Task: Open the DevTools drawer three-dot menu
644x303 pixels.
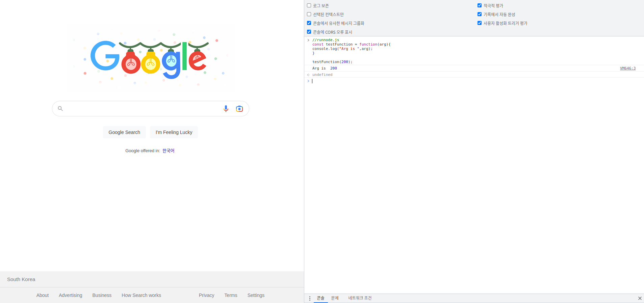Action: [x=310, y=298]
